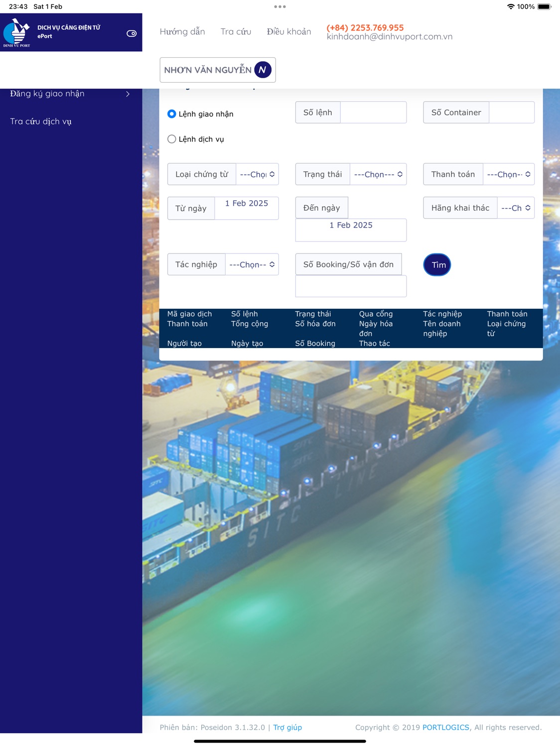Focus the Số Booking/Số vận đơn input
Screen dimensions: 560x747
pyautogui.click(x=351, y=286)
